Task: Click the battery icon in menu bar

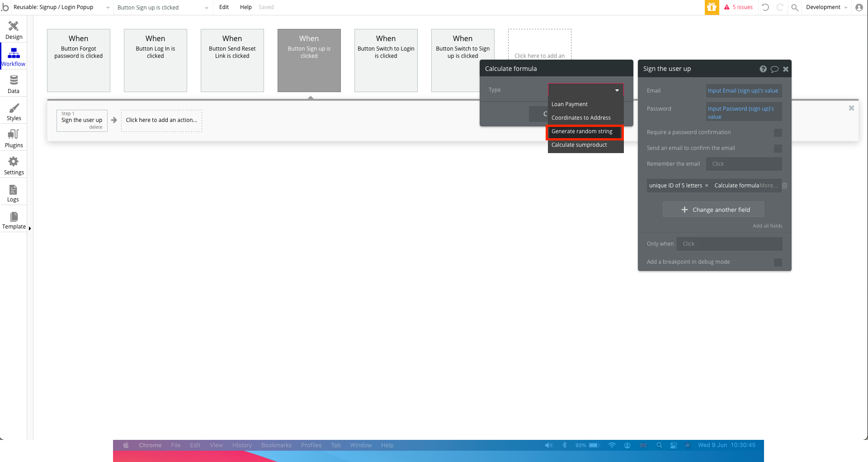Action: 594,445
